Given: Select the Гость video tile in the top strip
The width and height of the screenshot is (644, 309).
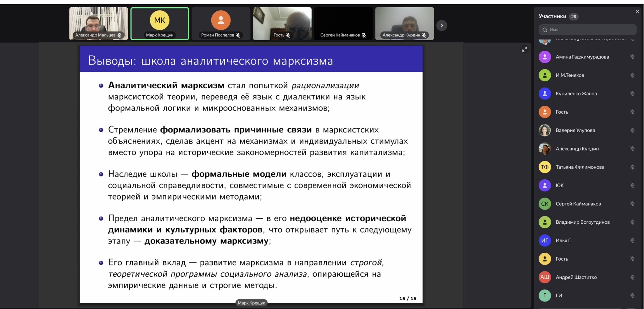Looking at the screenshot, I should [282, 24].
